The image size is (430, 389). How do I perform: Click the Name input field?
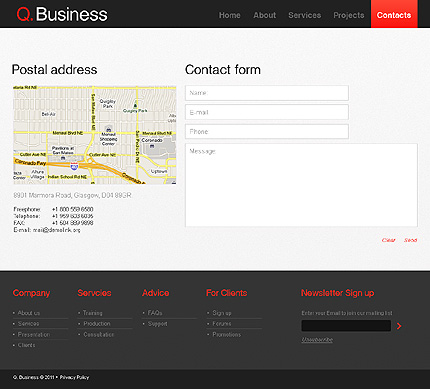pos(267,93)
